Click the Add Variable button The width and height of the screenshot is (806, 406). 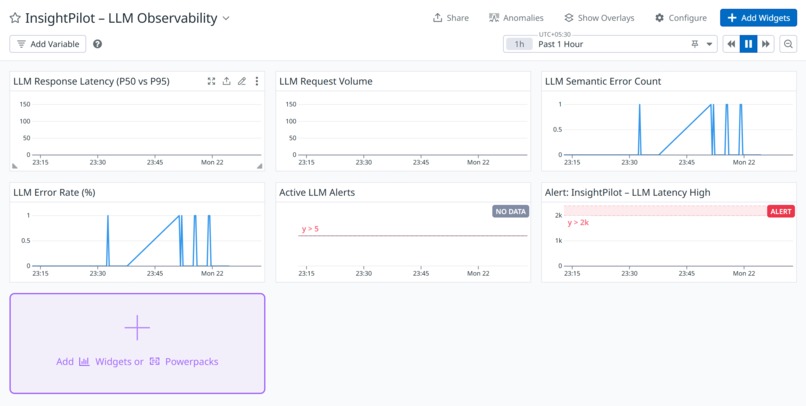pos(48,44)
